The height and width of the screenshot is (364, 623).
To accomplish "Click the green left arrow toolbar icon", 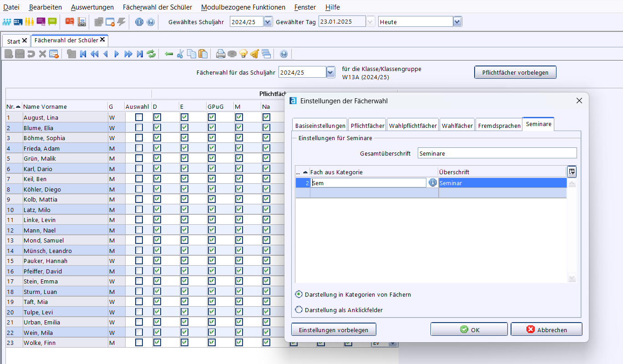I will 169,54.
